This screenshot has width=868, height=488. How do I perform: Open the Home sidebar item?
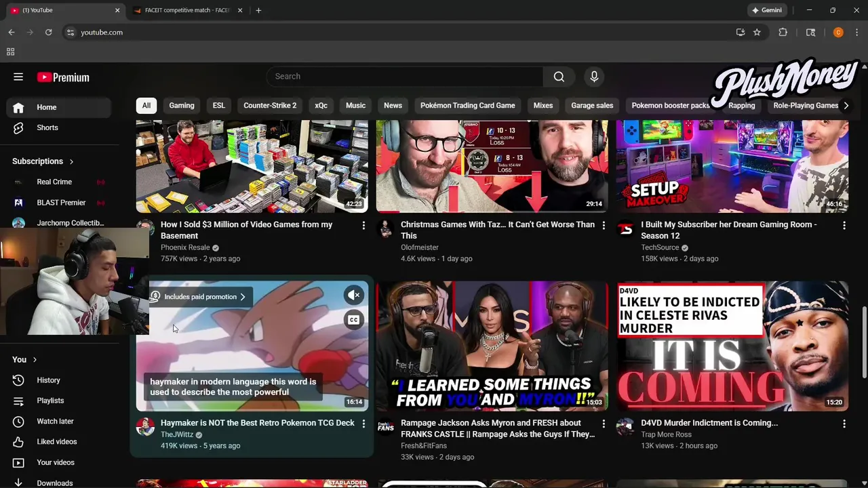[59, 107]
